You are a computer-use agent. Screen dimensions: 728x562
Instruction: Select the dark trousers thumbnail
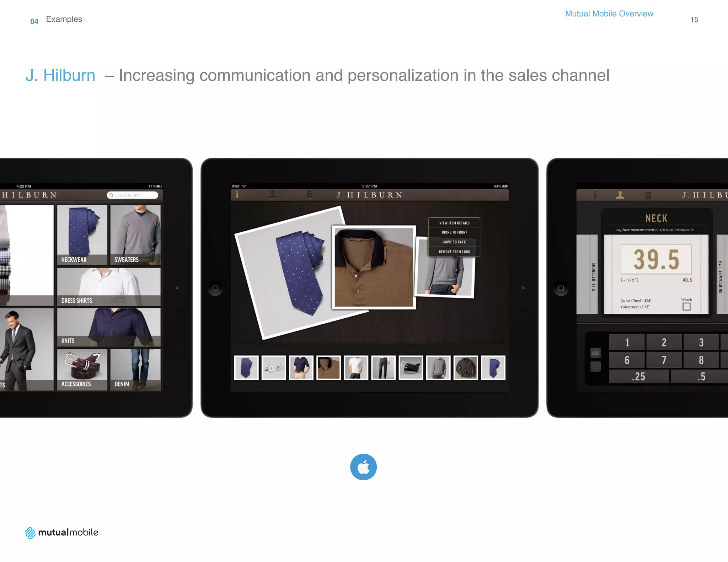pos(384,368)
